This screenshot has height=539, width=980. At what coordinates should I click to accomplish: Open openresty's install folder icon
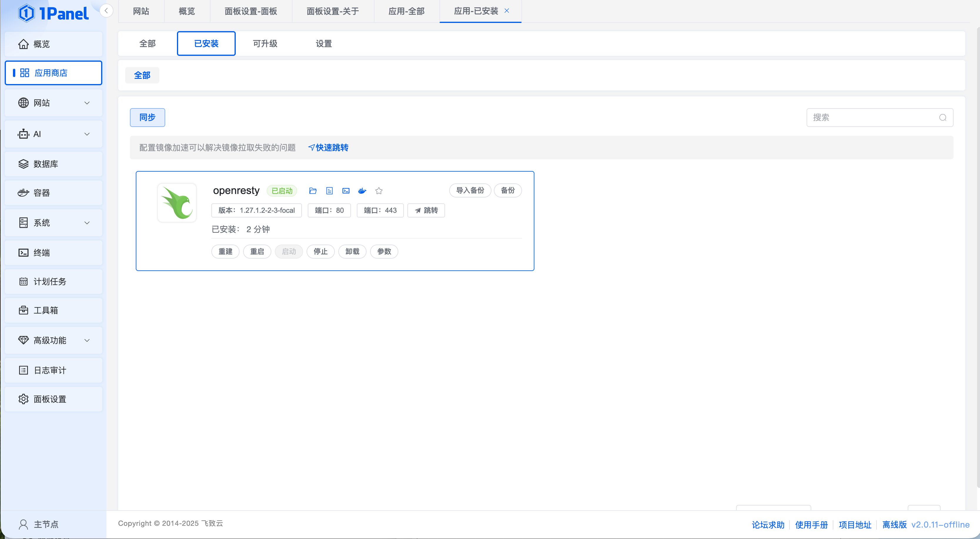(313, 190)
